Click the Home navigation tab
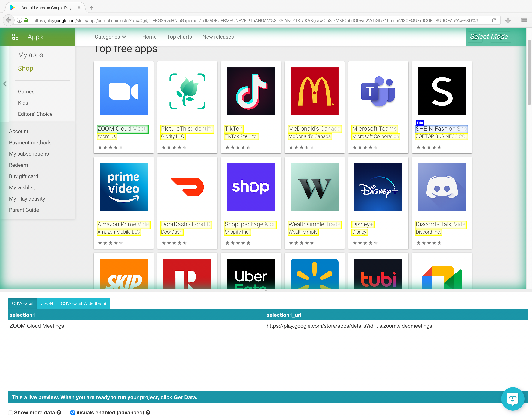Image resolution: width=532 pixels, height=418 pixels. 149,37
